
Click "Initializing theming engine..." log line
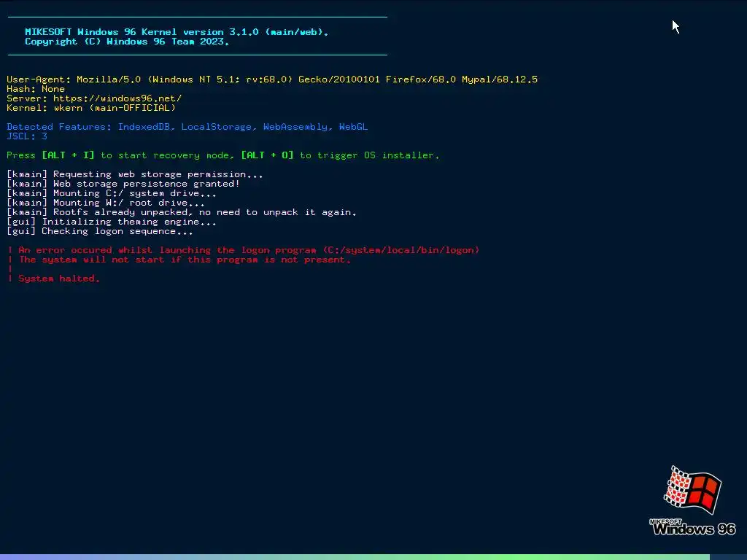coord(112,222)
